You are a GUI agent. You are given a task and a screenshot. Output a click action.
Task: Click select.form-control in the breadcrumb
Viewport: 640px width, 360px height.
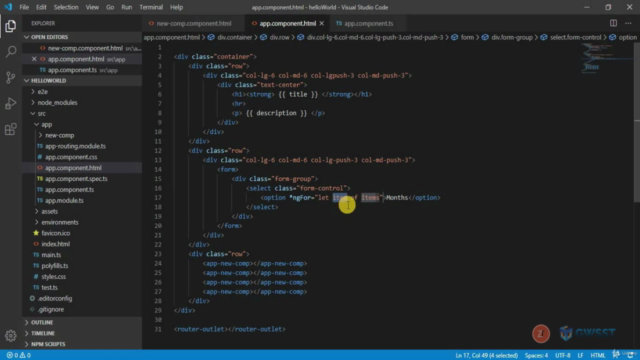pos(576,37)
